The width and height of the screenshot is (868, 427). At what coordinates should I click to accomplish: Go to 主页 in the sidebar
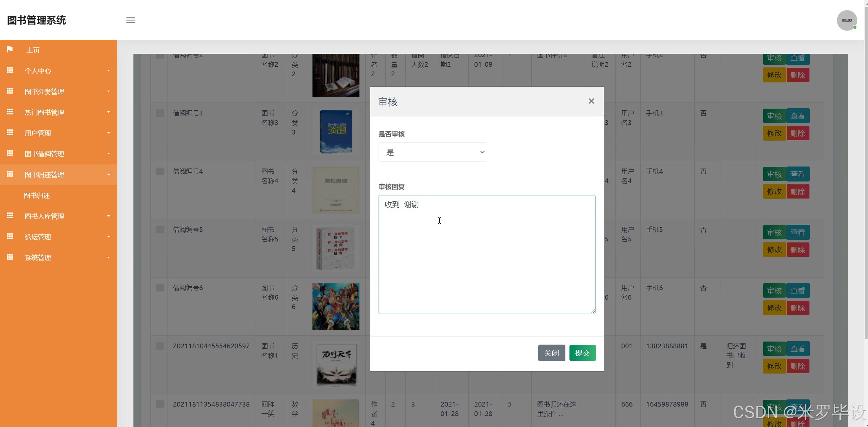coord(33,50)
